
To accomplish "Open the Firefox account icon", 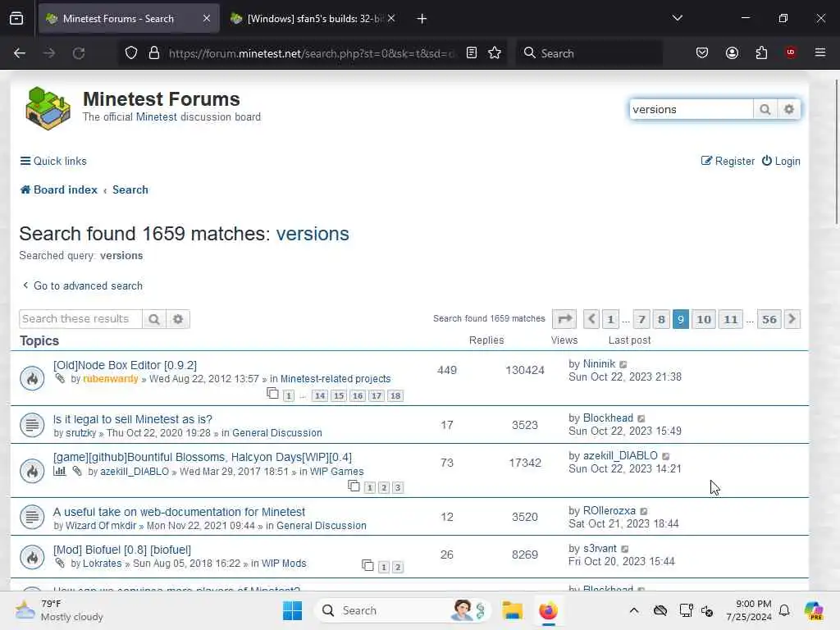I will coord(732,53).
